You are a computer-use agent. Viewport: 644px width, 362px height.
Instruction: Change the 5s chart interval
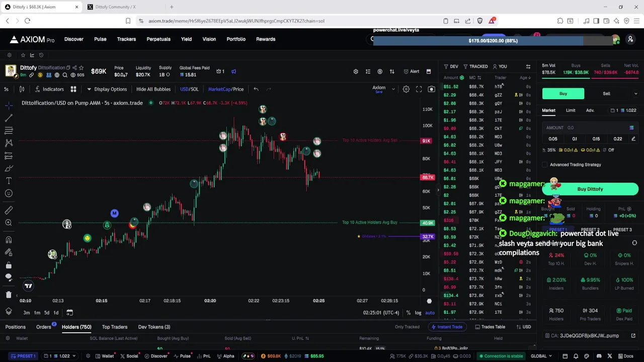pyautogui.click(x=6, y=89)
